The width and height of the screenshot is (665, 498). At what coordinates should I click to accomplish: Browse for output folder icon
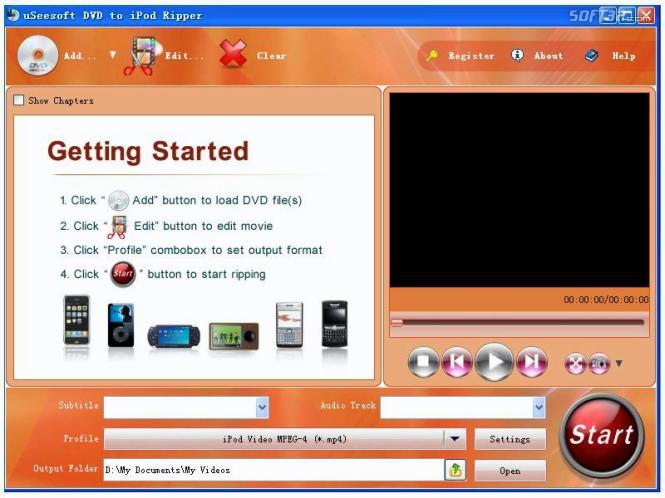(x=455, y=470)
